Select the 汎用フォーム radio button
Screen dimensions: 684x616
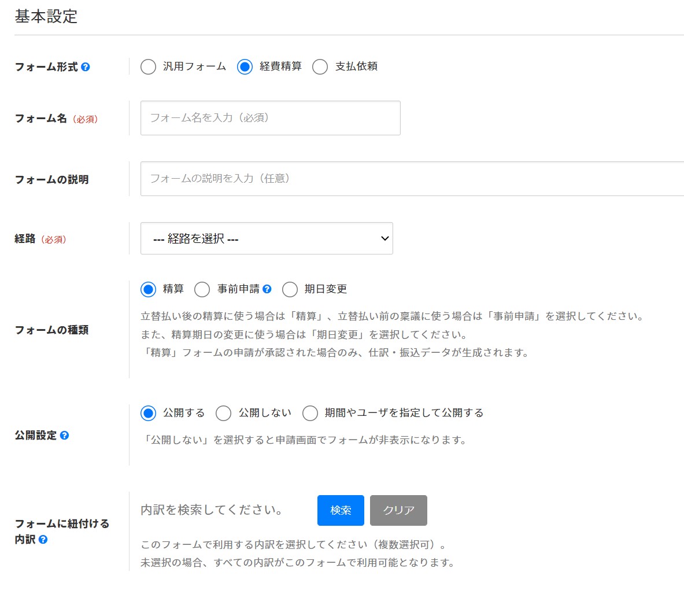(x=149, y=67)
